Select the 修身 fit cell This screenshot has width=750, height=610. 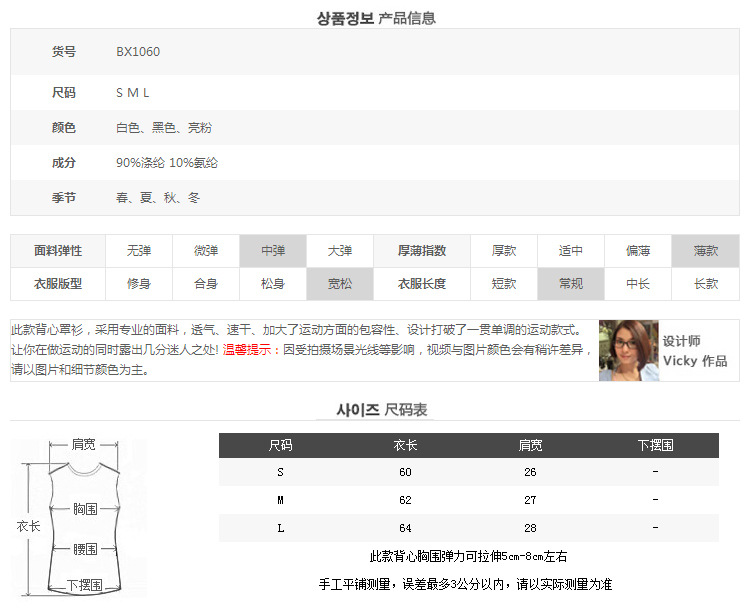139,284
